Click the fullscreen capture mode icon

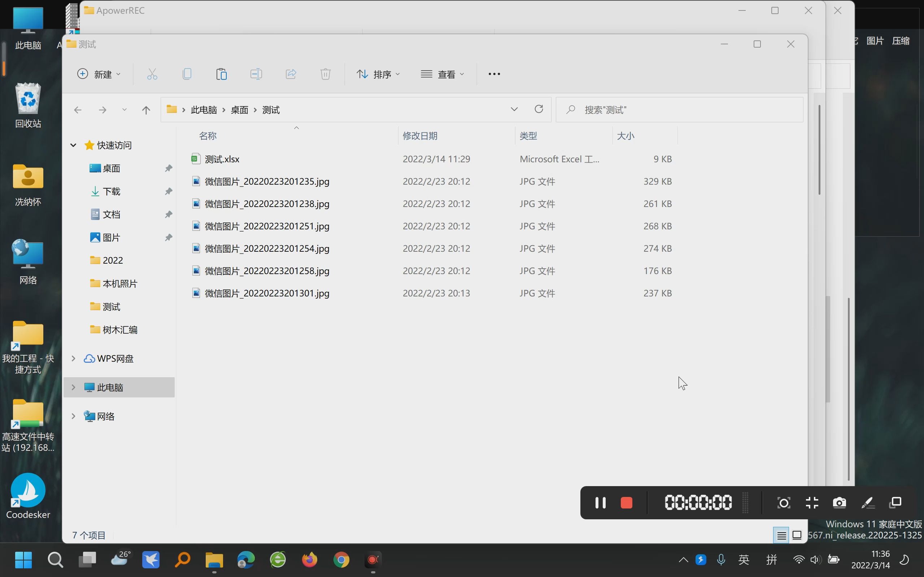tap(812, 503)
